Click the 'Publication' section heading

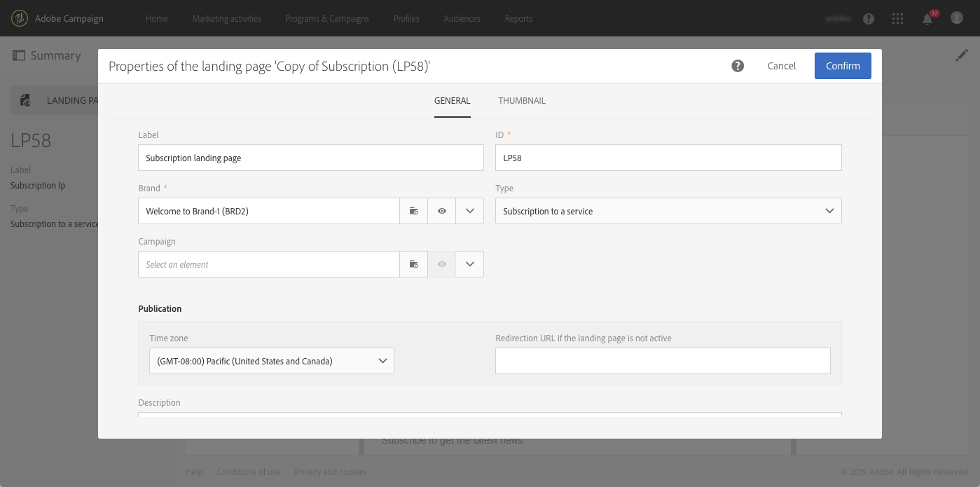(160, 308)
